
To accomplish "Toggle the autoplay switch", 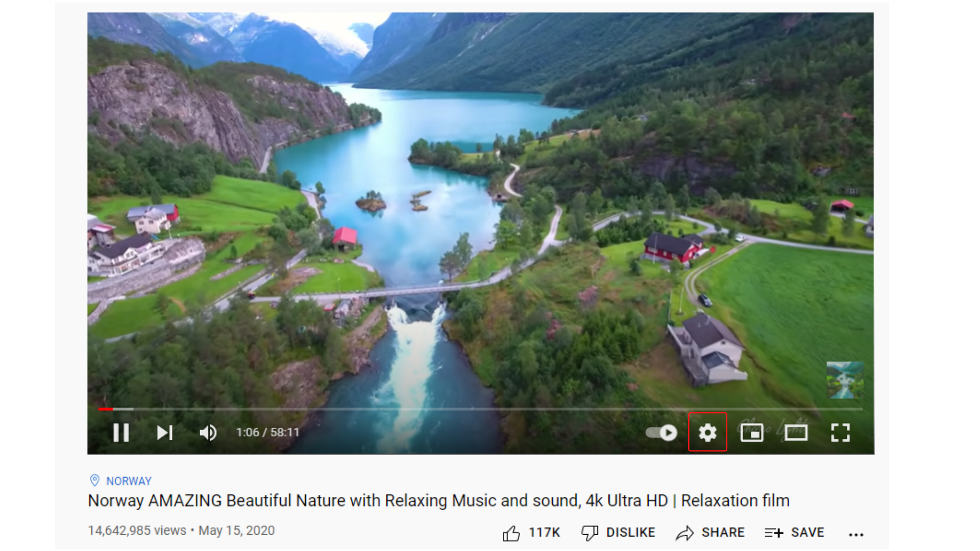I will pos(661,433).
